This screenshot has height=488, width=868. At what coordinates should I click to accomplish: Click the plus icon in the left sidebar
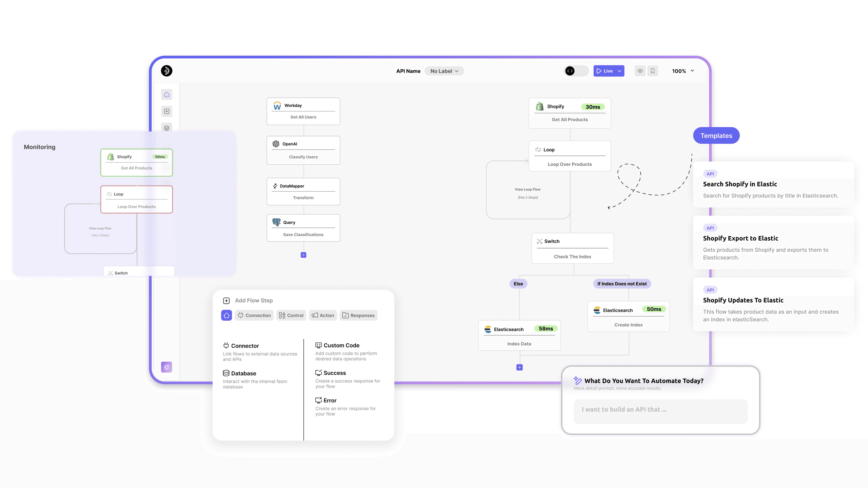pos(166,111)
